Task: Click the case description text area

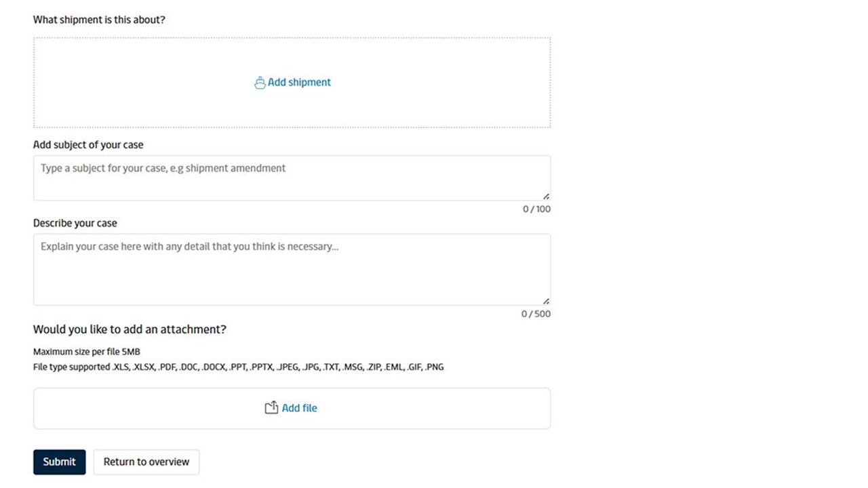Action: click(292, 268)
